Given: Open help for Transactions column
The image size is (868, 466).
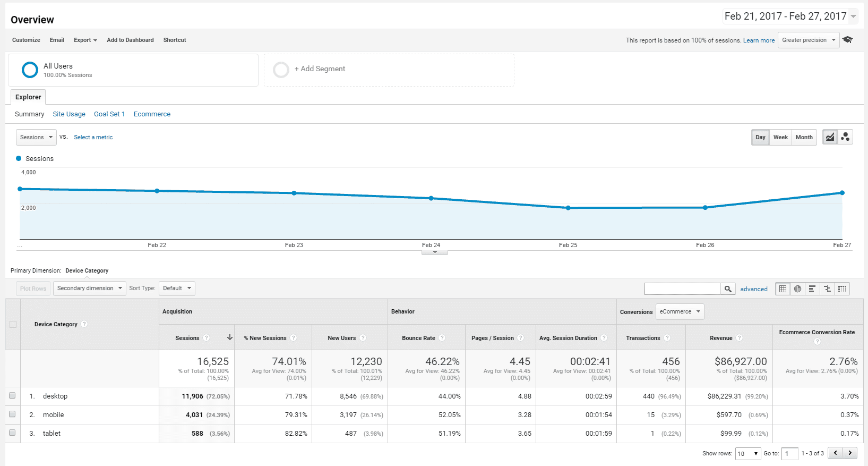Looking at the screenshot, I should coord(667,338).
